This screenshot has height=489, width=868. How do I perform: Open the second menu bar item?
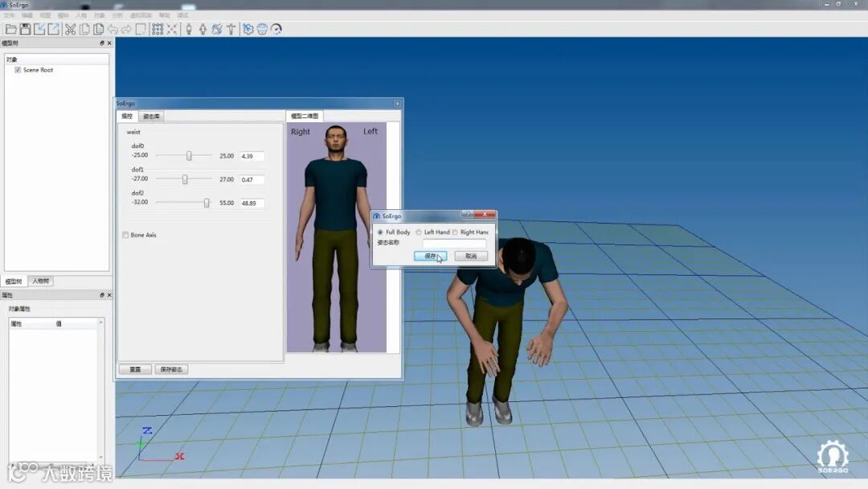coord(27,15)
